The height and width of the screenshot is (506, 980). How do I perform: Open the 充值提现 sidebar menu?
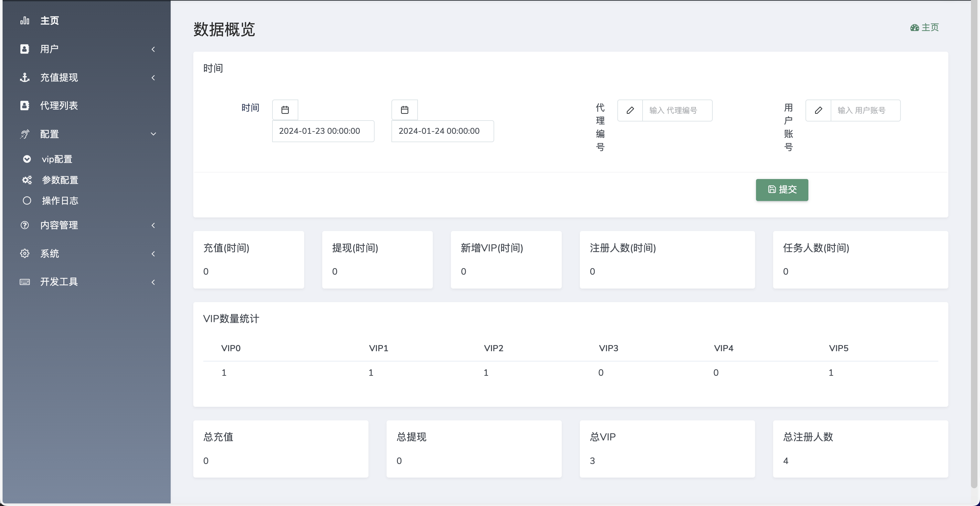(x=87, y=78)
